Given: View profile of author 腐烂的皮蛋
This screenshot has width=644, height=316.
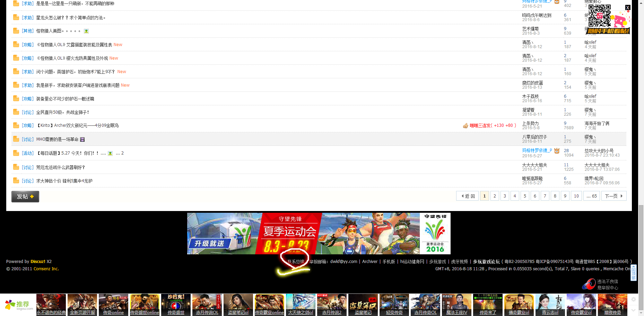Looking at the screenshot, I should coord(533,83).
